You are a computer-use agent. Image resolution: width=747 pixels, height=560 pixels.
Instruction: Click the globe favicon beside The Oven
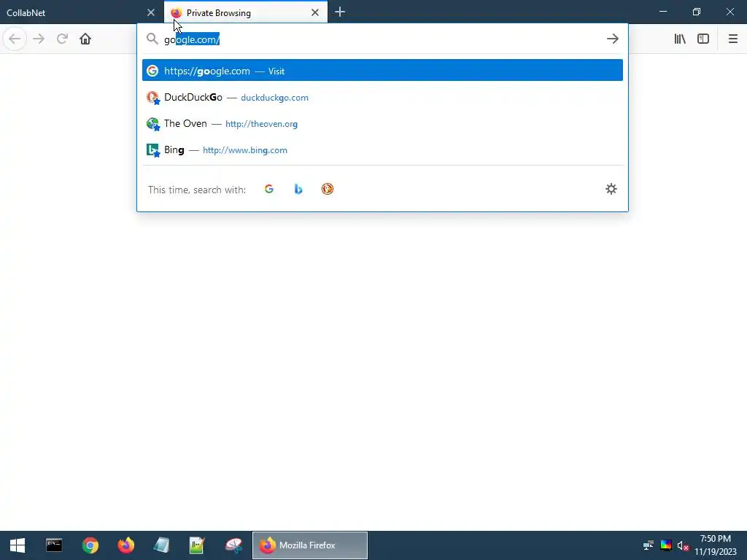pyautogui.click(x=152, y=124)
